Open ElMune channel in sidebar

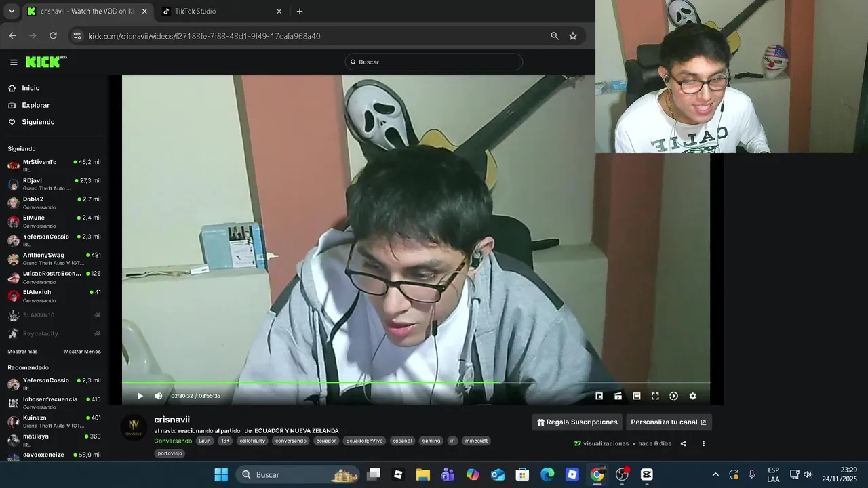[54, 222]
